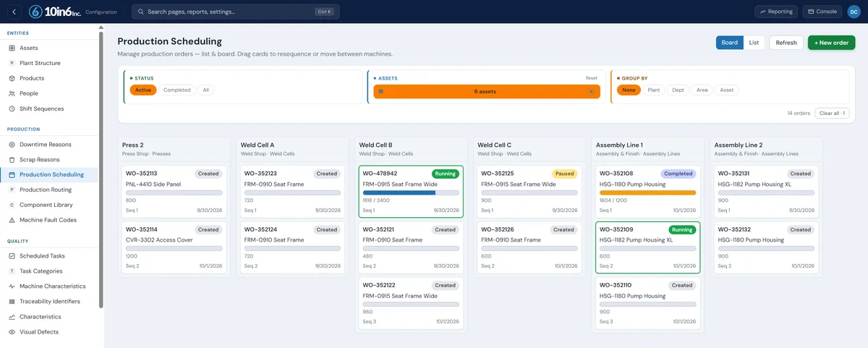Group orders by None
Image resolution: width=868 pixels, height=348 pixels.
tap(629, 90)
